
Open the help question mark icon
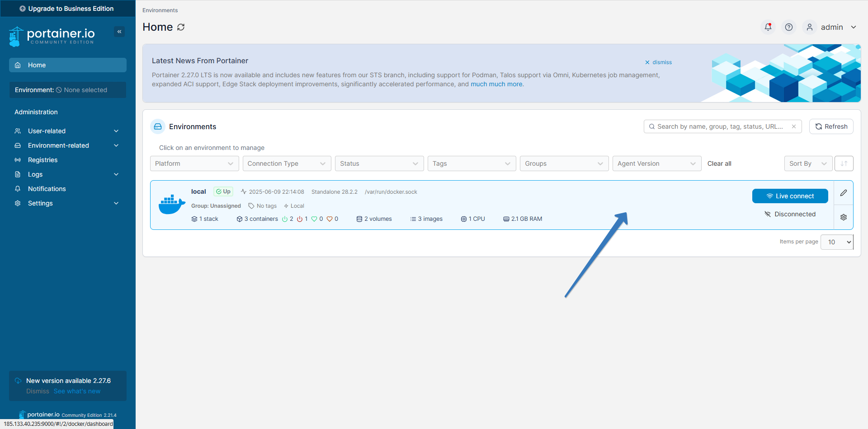click(x=789, y=27)
